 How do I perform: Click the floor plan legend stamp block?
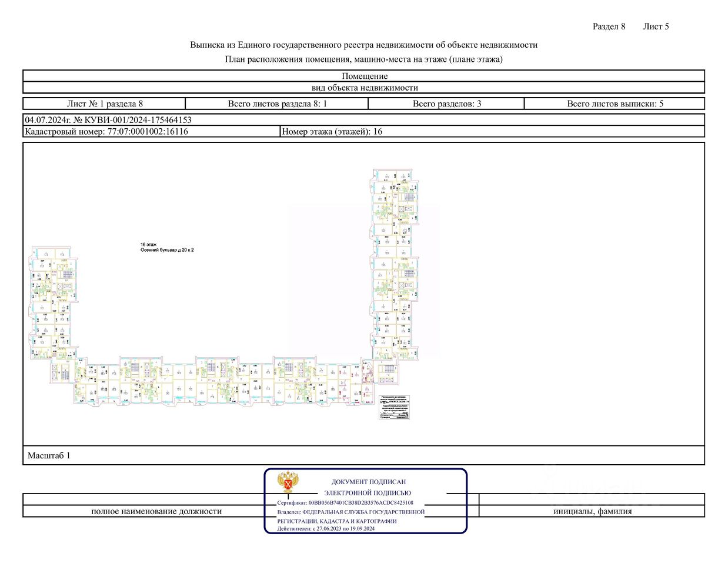click(394, 407)
